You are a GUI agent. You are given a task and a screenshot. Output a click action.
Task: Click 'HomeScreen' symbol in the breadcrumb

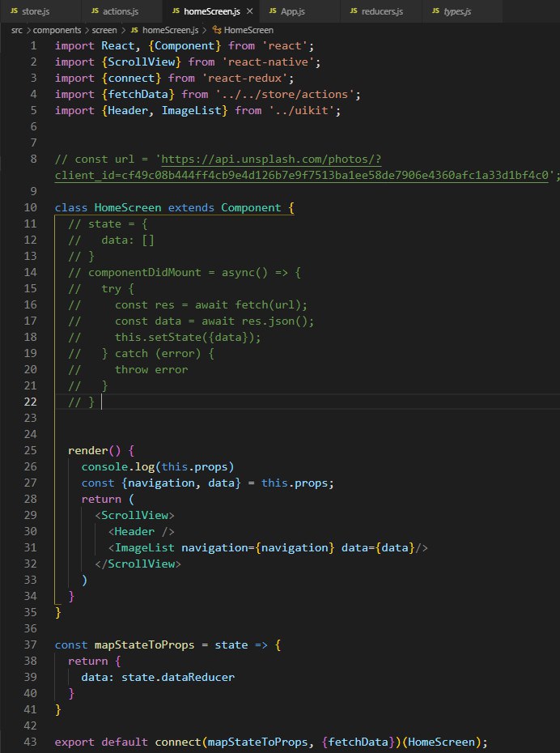click(x=248, y=30)
